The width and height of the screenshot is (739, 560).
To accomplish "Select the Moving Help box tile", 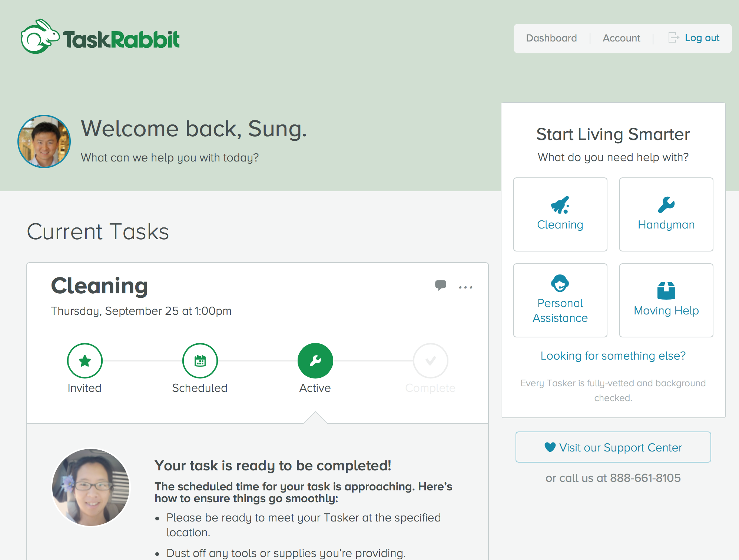I will 666,300.
